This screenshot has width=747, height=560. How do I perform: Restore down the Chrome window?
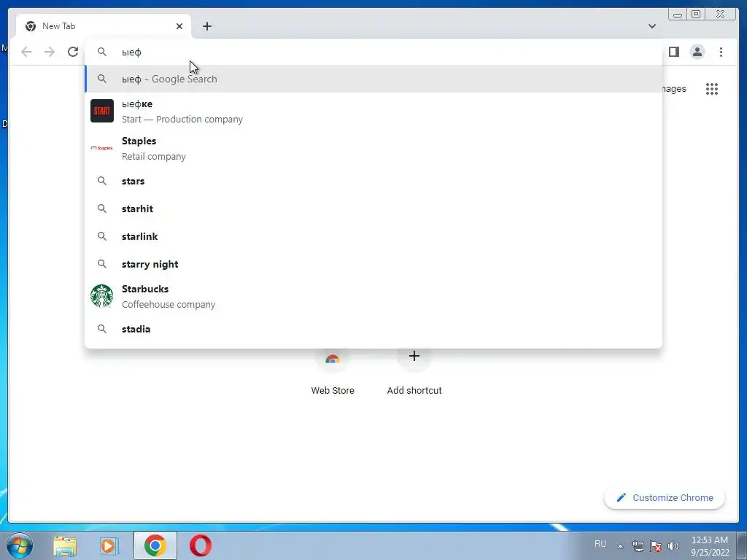coord(696,15)
